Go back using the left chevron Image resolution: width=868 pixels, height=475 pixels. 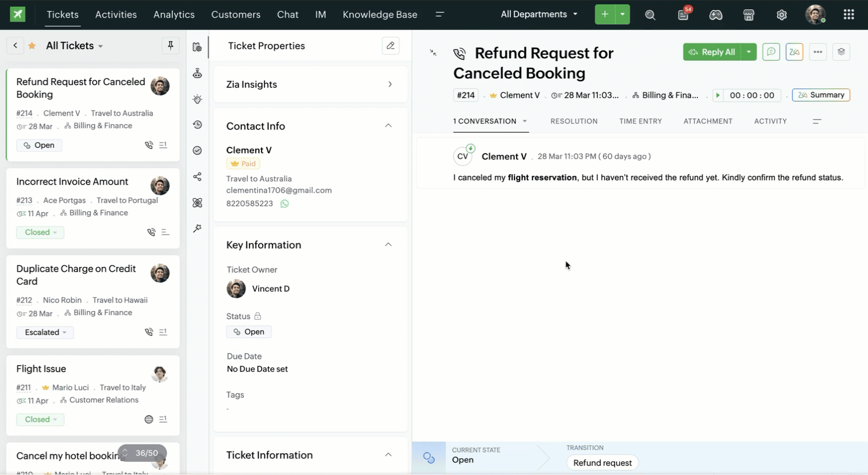point(15,45)
